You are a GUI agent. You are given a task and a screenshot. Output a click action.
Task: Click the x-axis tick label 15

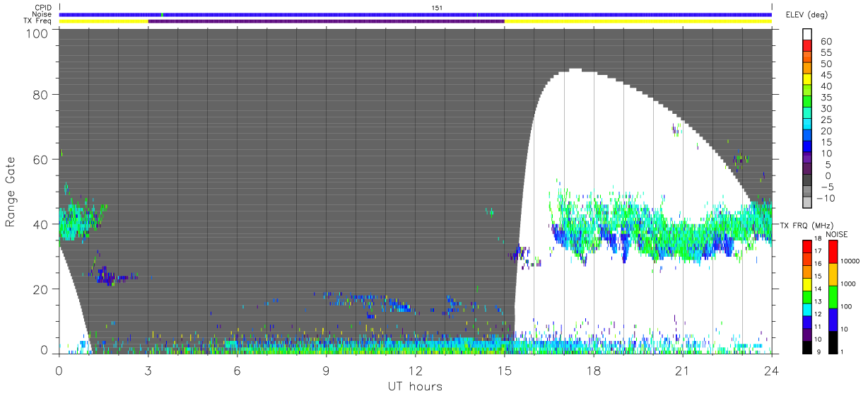tap(504, 369)
